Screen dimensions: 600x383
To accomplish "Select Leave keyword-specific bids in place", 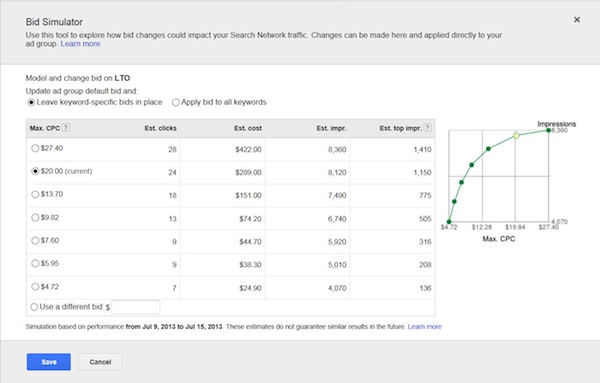I will (x=31, y=102).
